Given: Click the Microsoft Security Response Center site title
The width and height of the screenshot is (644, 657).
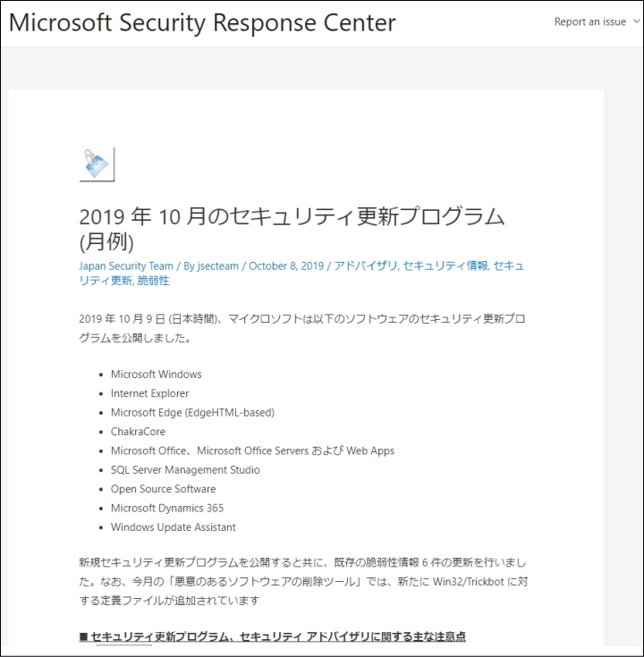Looking at the screenshot, I should tap(202, 22).
